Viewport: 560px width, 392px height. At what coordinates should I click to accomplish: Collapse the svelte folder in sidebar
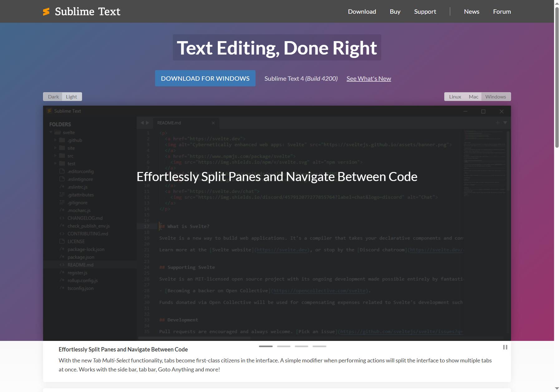51,132
